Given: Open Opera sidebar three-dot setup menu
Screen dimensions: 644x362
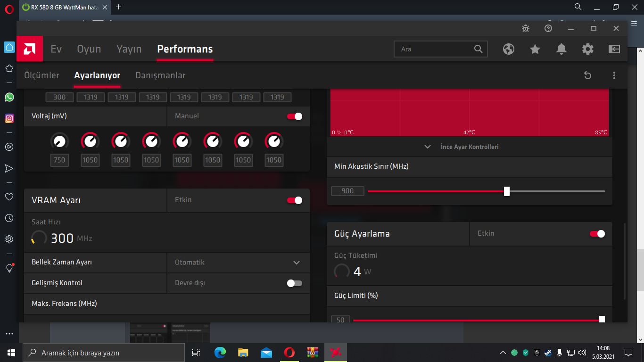Looking at the screenshot, I should click(9, 334).
